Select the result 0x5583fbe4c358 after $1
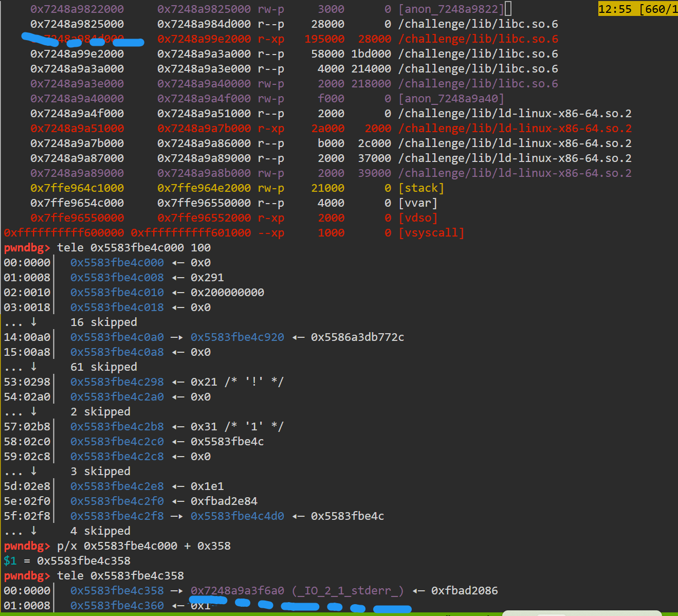678x616 pixels. pos(84,561)
